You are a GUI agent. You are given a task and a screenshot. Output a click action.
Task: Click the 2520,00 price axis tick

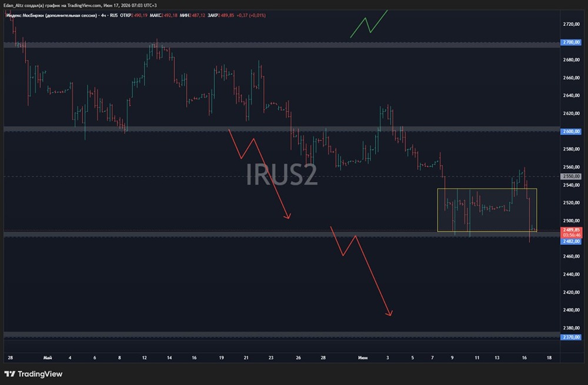pos(571,203)
